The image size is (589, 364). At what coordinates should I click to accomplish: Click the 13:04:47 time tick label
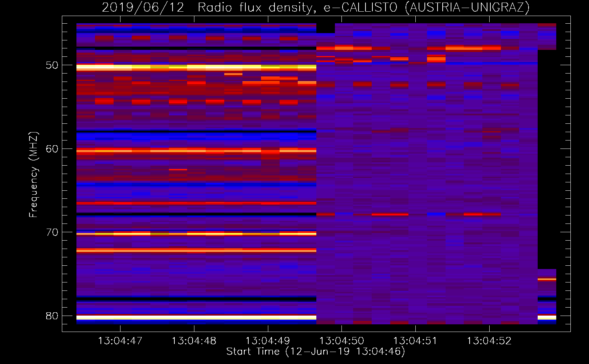(x=120, y=341)
